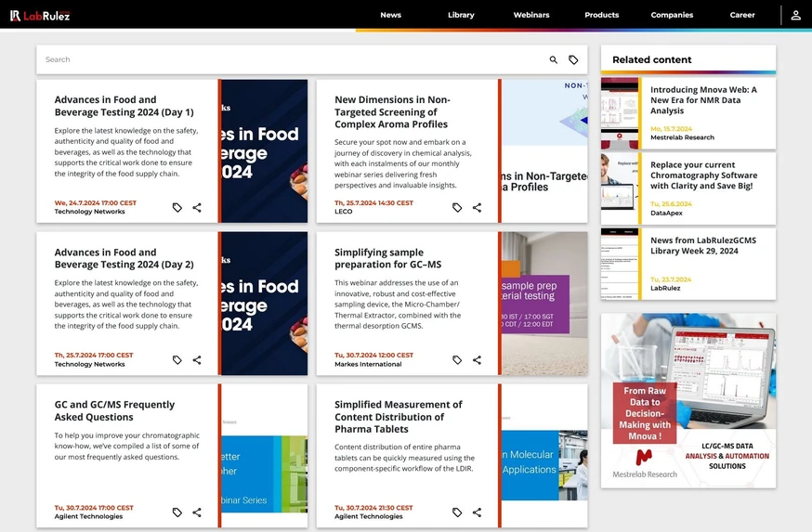Click 'Tu, 30.7.2024 12:00 CEST' date
812x532 pixels.
click(373, 355)
